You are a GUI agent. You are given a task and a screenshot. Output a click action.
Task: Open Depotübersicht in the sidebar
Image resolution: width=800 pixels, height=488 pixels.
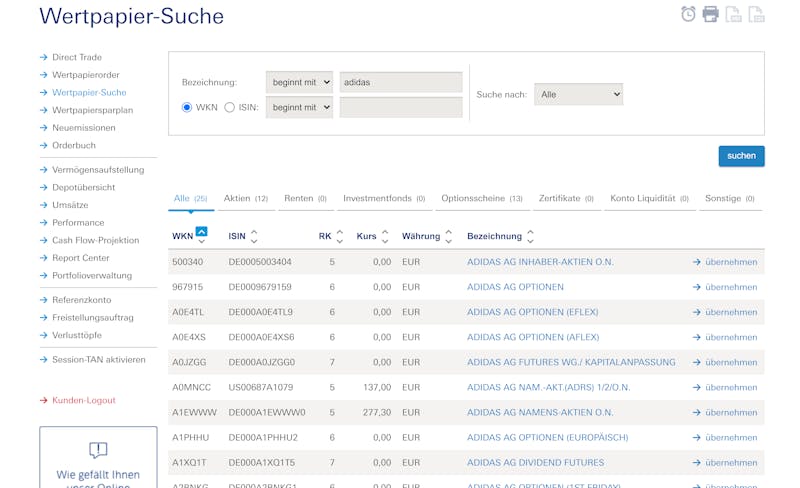click(83, 187)
